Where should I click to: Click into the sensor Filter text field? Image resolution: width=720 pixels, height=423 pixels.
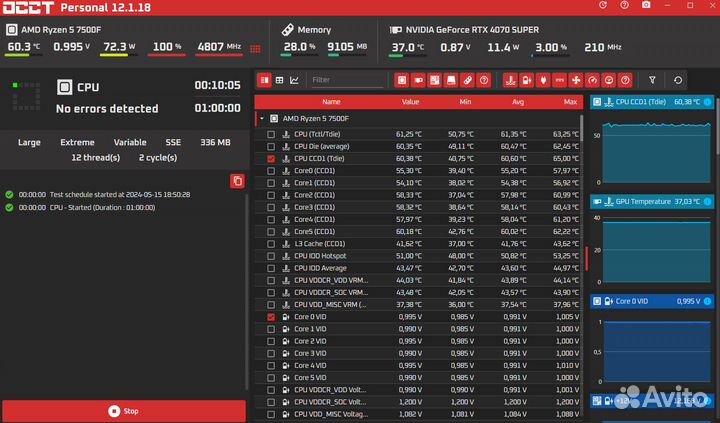point(345,80)
